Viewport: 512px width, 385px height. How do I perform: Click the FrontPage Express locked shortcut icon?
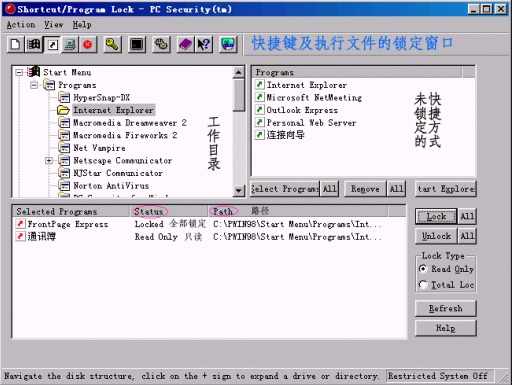(x=21, y=224)
